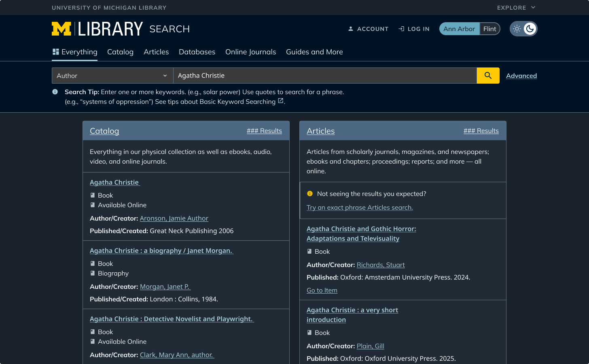Open Agatha Christie : a very short introduction
The image size is (589, 364).
coord(352,315)
